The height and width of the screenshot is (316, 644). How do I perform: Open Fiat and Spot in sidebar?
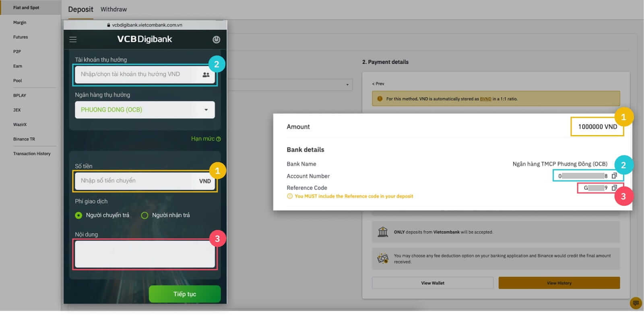26,8
